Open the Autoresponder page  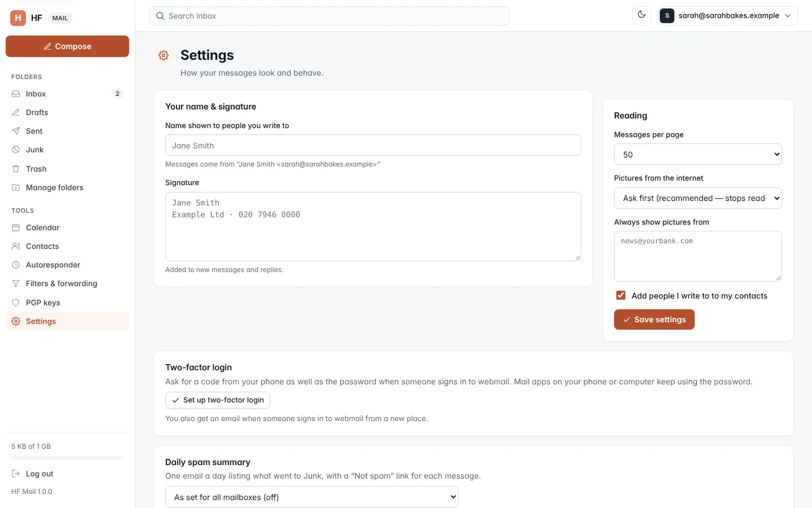tap(68, 265)
